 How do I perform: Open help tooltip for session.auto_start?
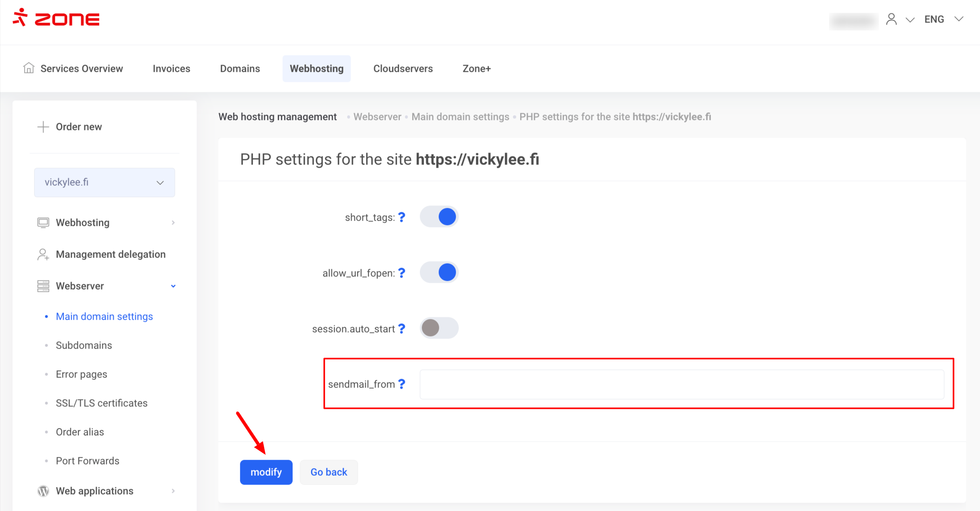(x=402, y=329)
